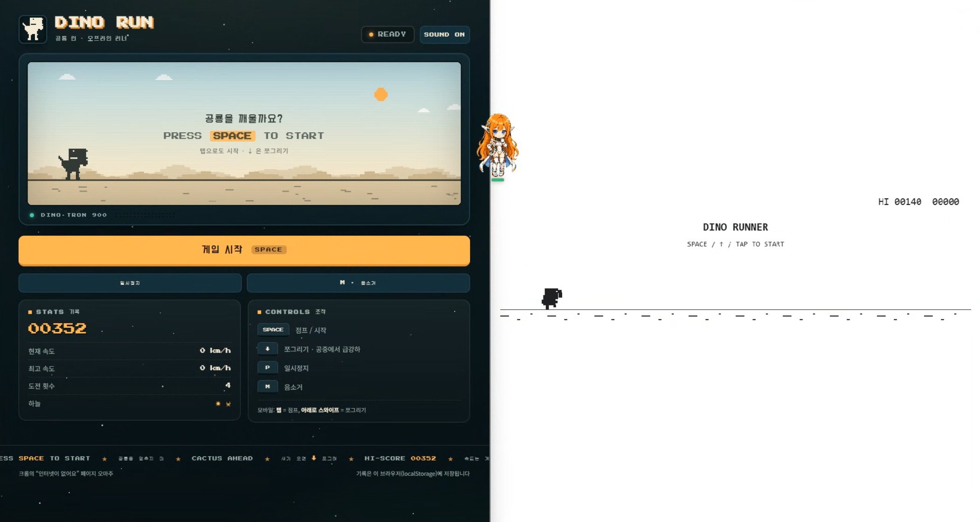980x522 pixels.
Task: Toggle the SOUND ON button
Action: tap(444, 34)
